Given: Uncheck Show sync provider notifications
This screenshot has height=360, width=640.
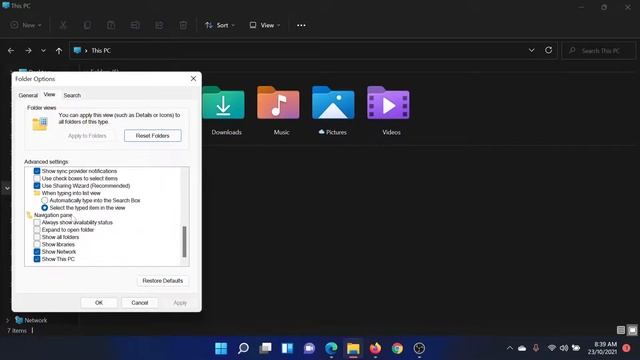Looking at the screenshot, I should point(37,171).
